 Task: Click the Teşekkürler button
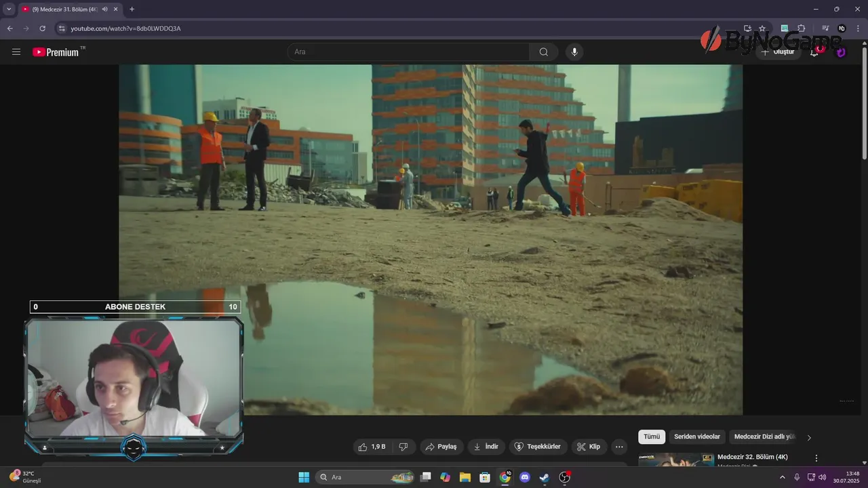[538, 447]
